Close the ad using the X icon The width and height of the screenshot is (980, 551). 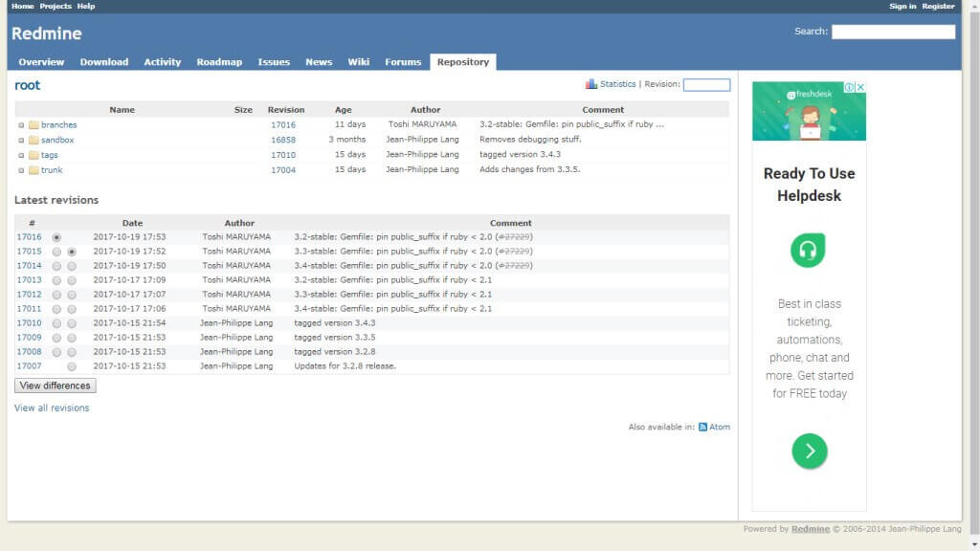tap(860, 88)
